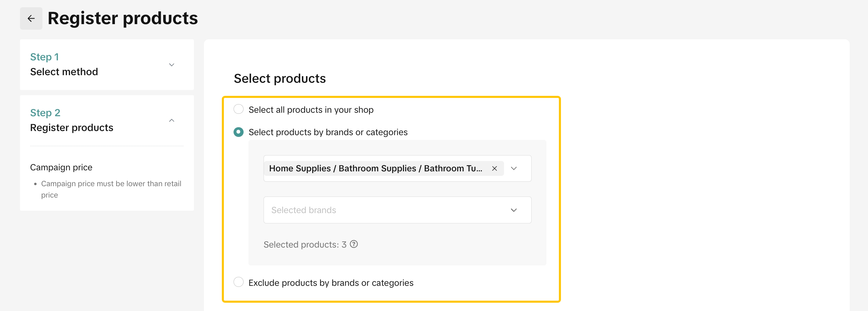Image resolution: width=868 pixels, height=311 pixels.
Task: Click the "Select products by brands or categories" label
Action: [328, 132]
